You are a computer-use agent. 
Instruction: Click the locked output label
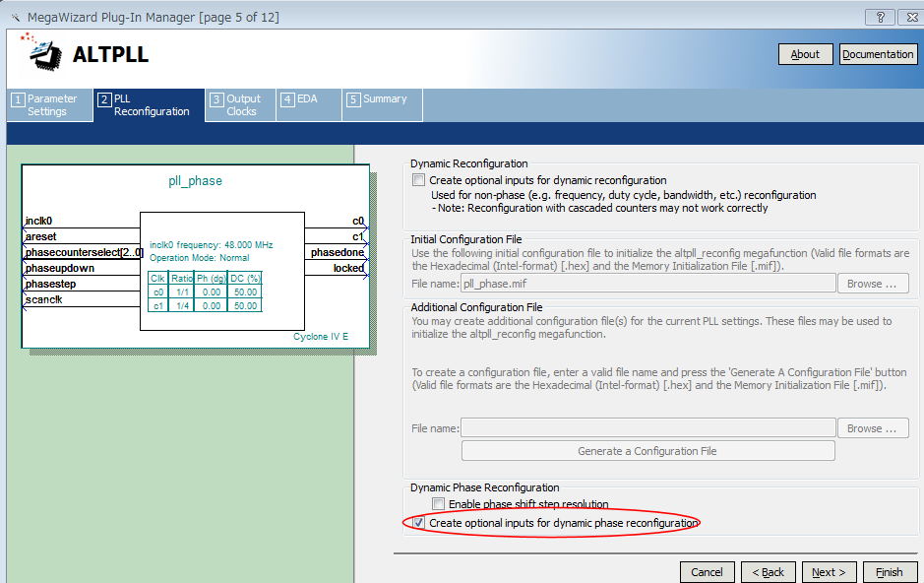(x=349, y=268)
